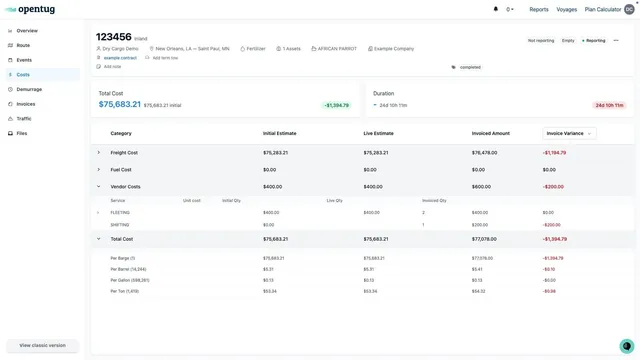640x360 pixels.
Task: Expand the FLEETING service row
Action: [98, 213]
